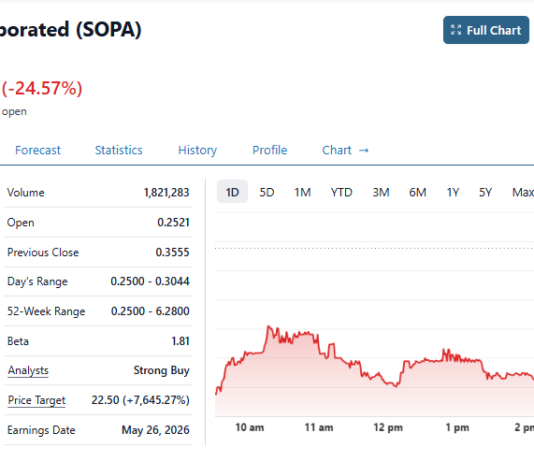Select the 5D chart range
This screenshot has width=534, height=462.
[x=267, y=192]
